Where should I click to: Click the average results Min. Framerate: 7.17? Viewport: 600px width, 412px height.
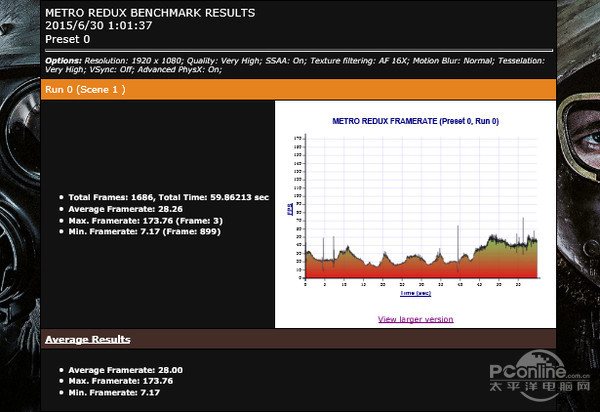pyautogui.click(x=114, y=392)
